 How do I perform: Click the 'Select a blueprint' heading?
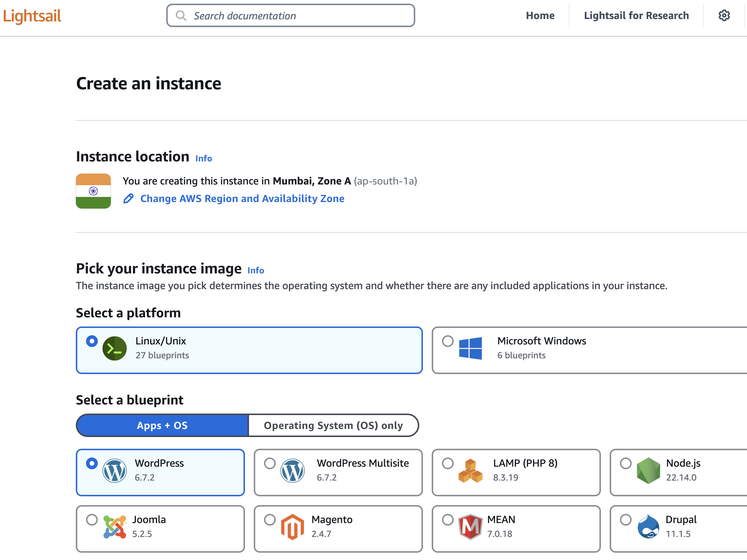pyautogui.click(x=130, y=400)
